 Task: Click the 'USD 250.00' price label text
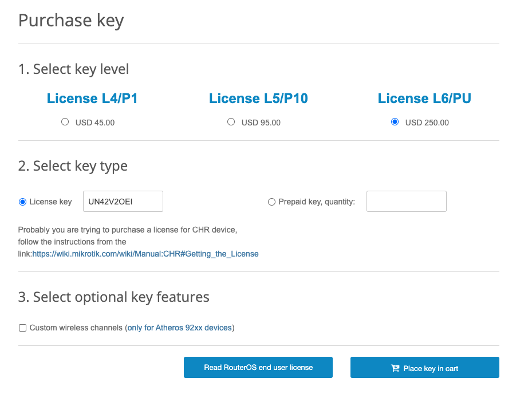tap(427, 123)
